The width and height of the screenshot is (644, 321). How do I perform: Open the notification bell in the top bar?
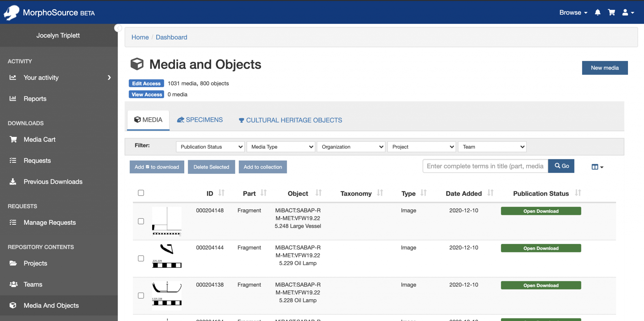pos(598,13)
